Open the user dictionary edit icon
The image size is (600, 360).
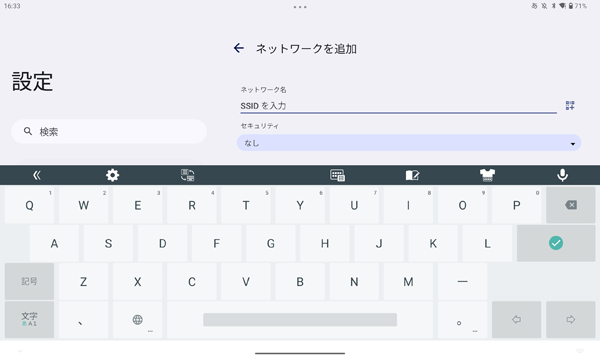(412, 175)
